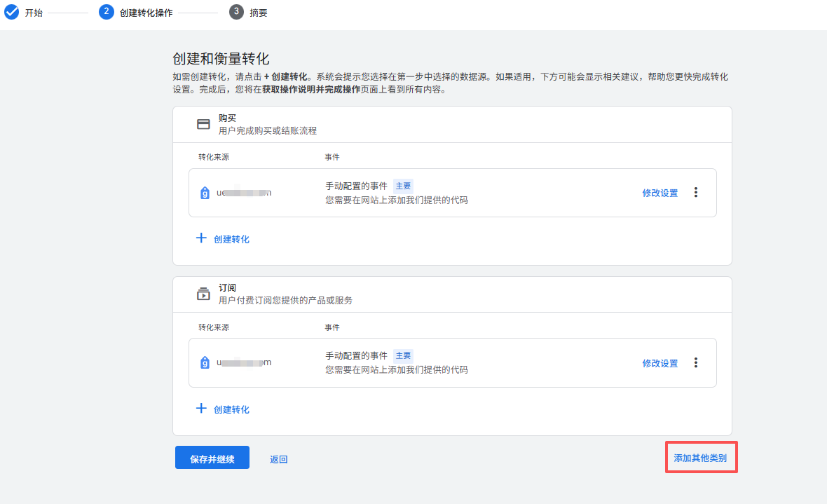Click the Google tag icon in 订阅 row
The image size is (827, 504).
pos(205,362)
